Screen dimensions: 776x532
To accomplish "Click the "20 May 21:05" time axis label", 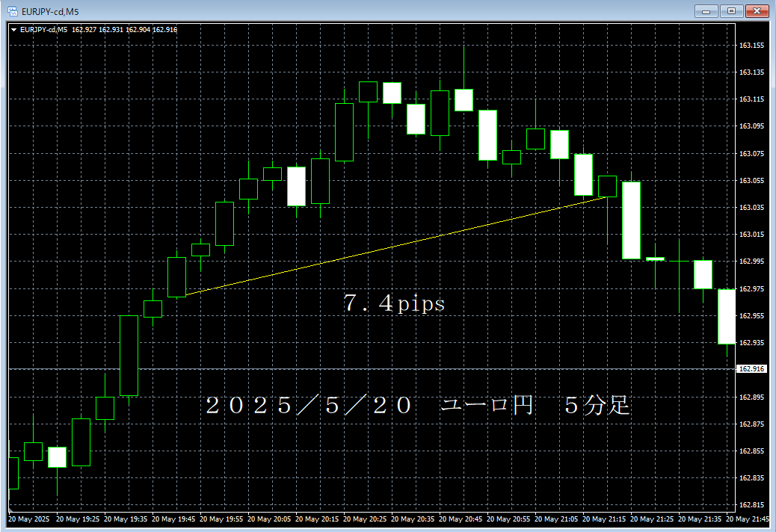I will pyautogui.click(x=556, y=519).
